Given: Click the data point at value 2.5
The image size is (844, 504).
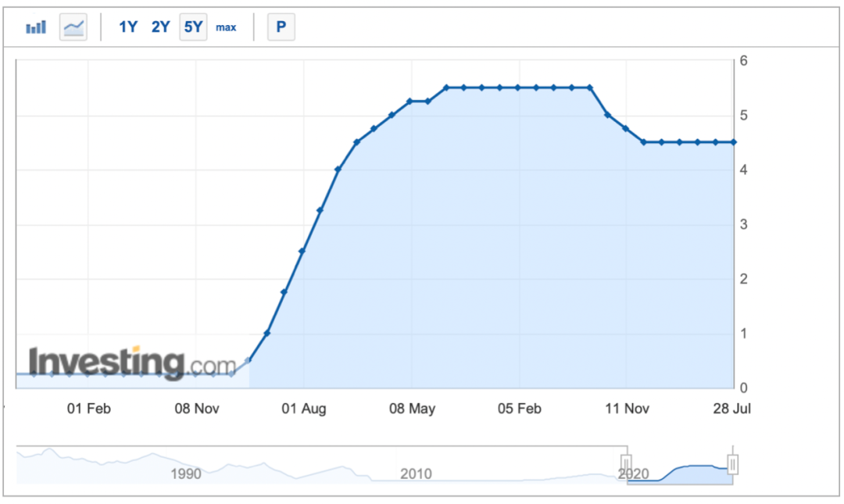Looking at the screenshot, I should click(x=302, y=251).
